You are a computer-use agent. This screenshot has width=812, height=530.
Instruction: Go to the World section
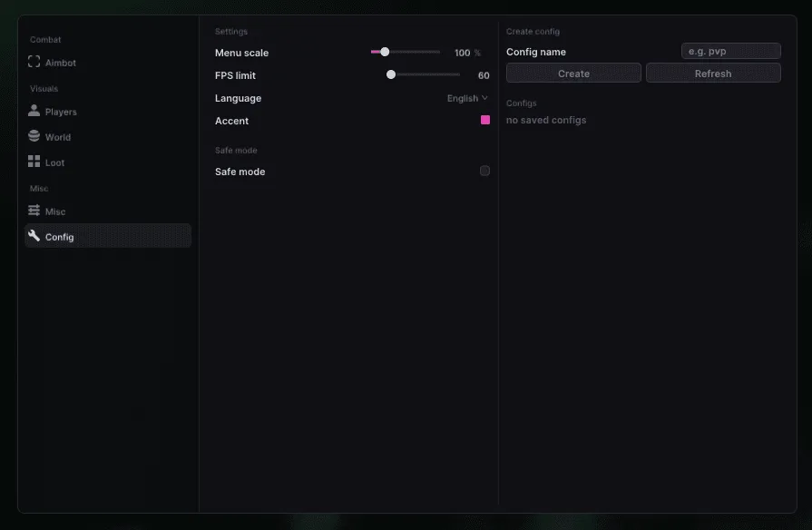coord(108,137)
